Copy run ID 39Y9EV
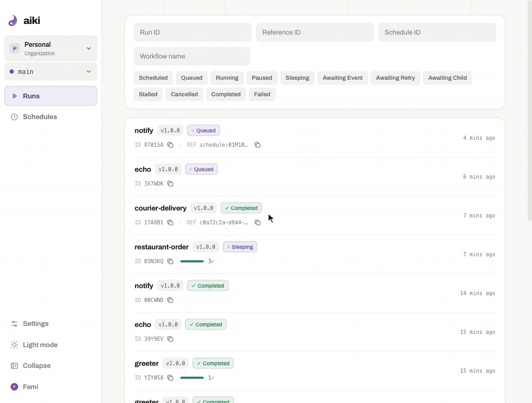The height and width of the screenshot is (403, 532). point(170,339)
